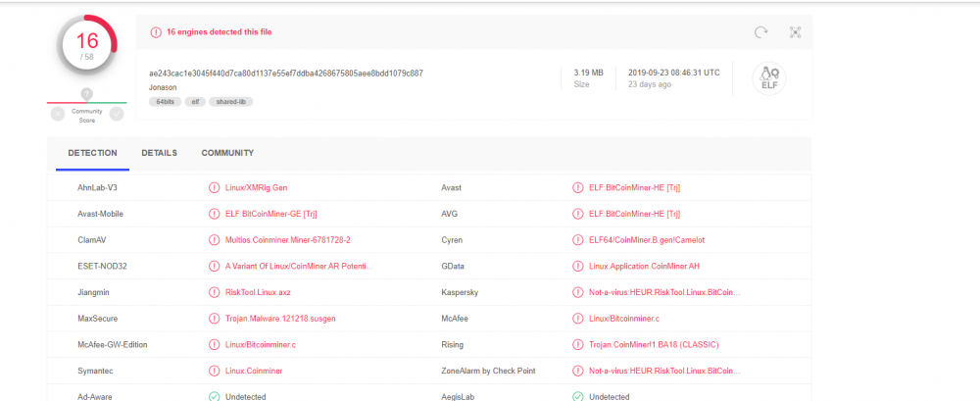Click the '23 days ago' label
This screenshot has width=980, height=401.
click(650, 84)
